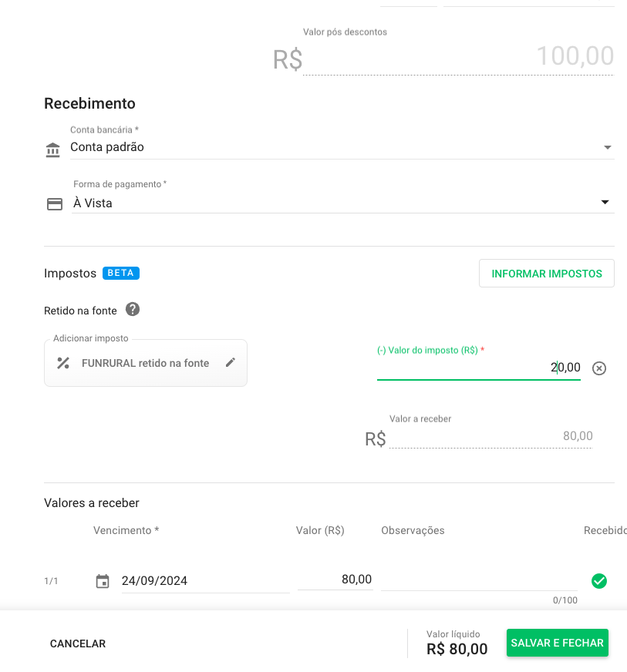Click the percent icon in Adicionar imposto
Viewport: 627px width, 672px height.
click(63, 363)
